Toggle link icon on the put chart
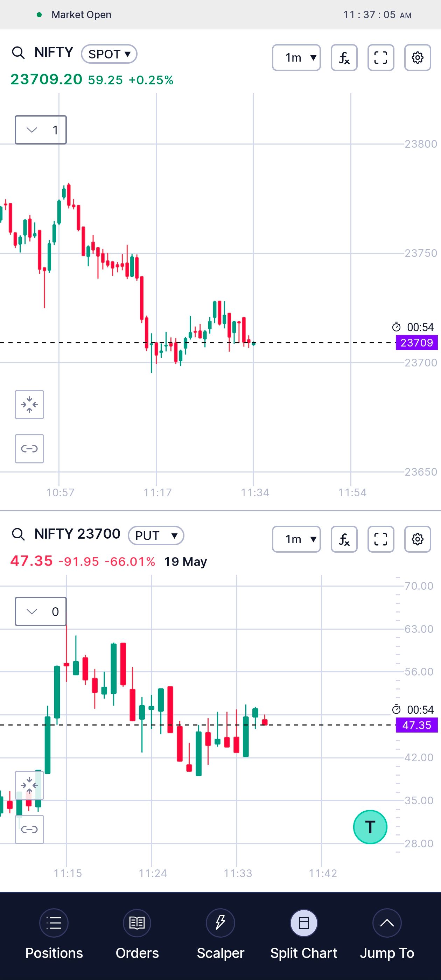Image resolution: width=441 pixels, height=980 pixels. pyautogui.click(x=29, y=829)
